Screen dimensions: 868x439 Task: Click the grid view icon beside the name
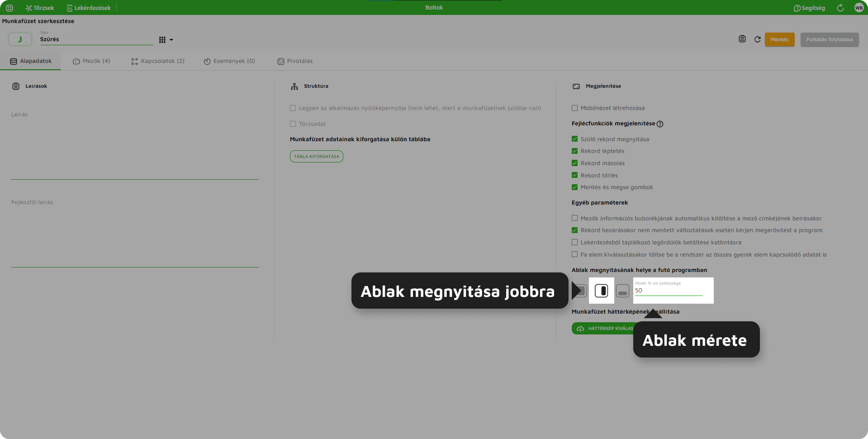tap(162, 40)
